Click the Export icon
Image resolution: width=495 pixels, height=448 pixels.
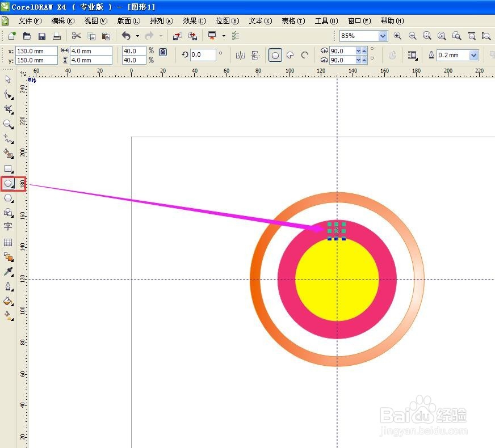192,36
